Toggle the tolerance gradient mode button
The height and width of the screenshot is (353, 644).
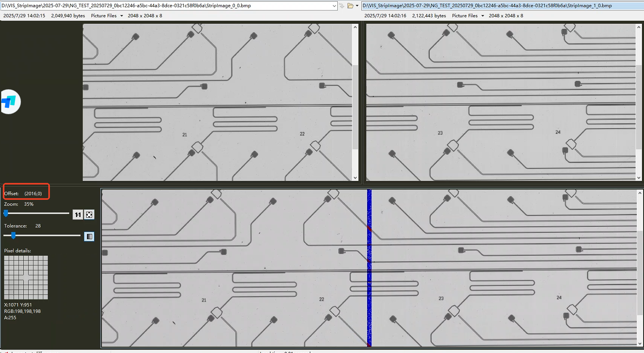pyautogui.click(x=89, y=236)
